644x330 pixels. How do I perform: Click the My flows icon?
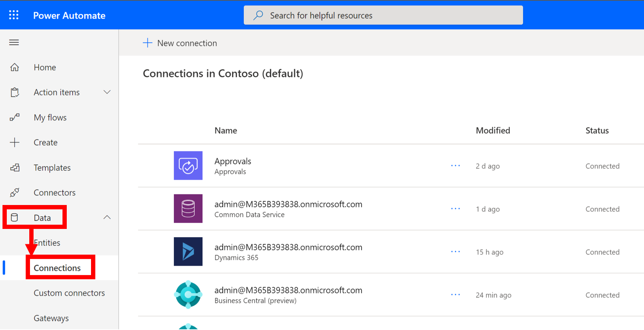(x=15, y=117)
